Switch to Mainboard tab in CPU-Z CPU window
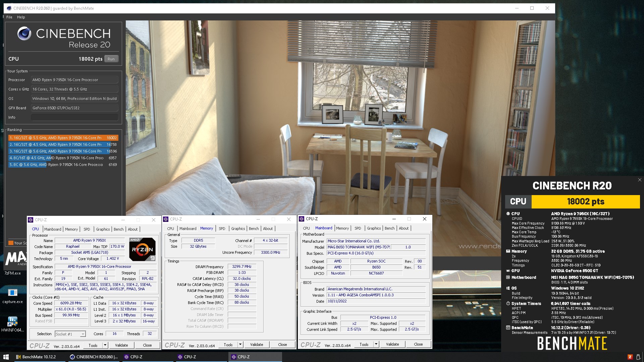Viewport: 644px width, 362px height. coord(53,229)
